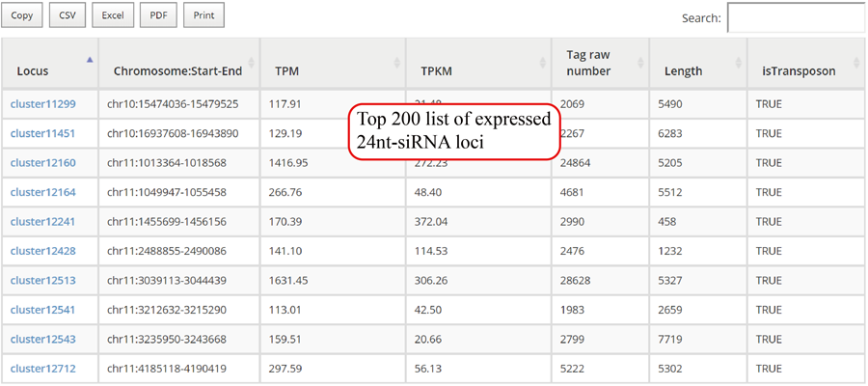Screen dimensions: 868x386
Task: Sort by Tag raw number column
Action: (588, 63)
